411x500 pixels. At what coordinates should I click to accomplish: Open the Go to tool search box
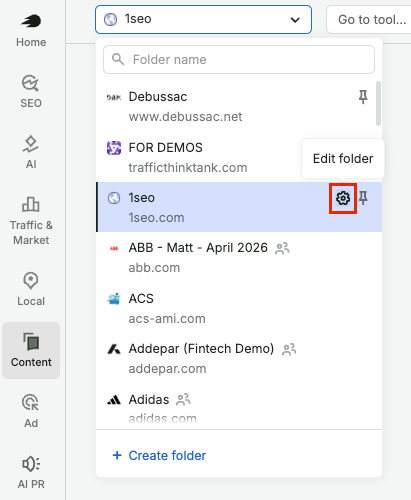(x=369, y=19)
